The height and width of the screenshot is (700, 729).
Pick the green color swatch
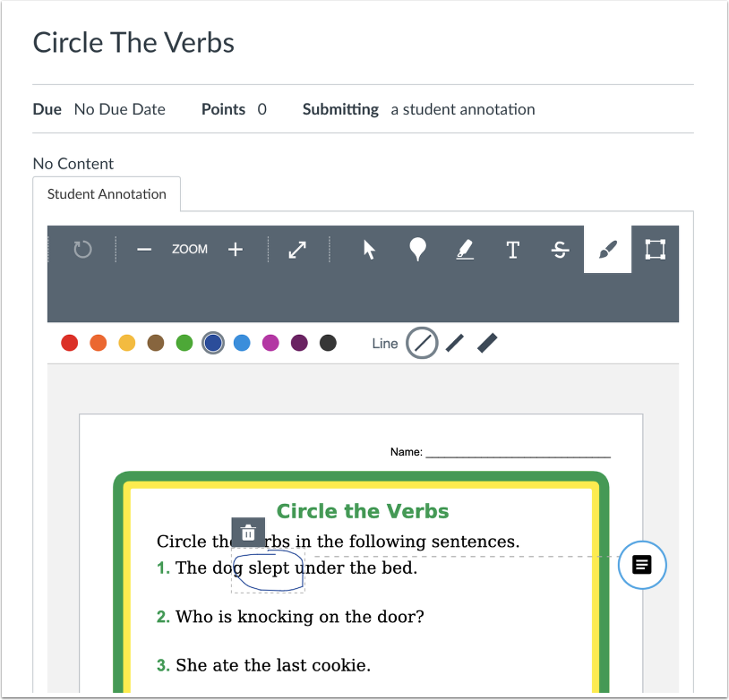[184, 343]
